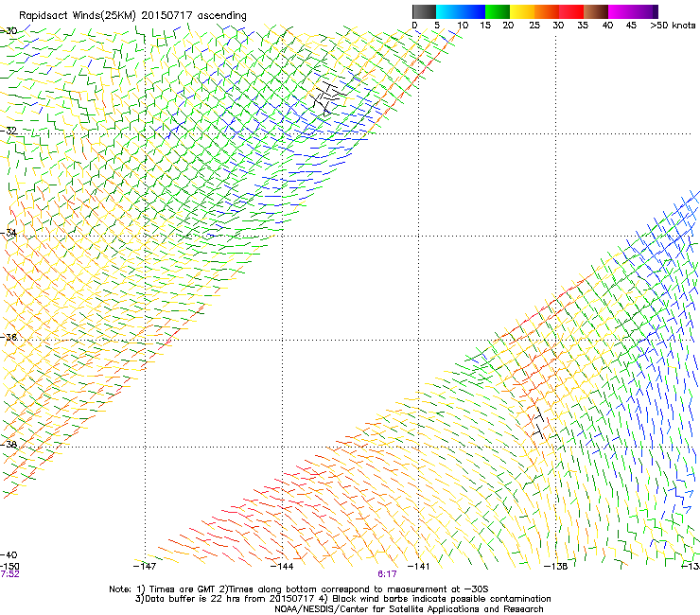Click the NOAA/NESDIS credit line
The width and height of the screenshot is (700, 615).
click(409, 609)
